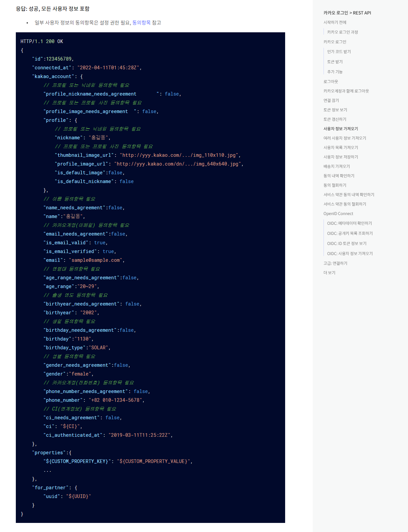The height and width of the screenshot is (532, 408).
Task: Click the JSON response code block
Action: [x=150, y=277]
